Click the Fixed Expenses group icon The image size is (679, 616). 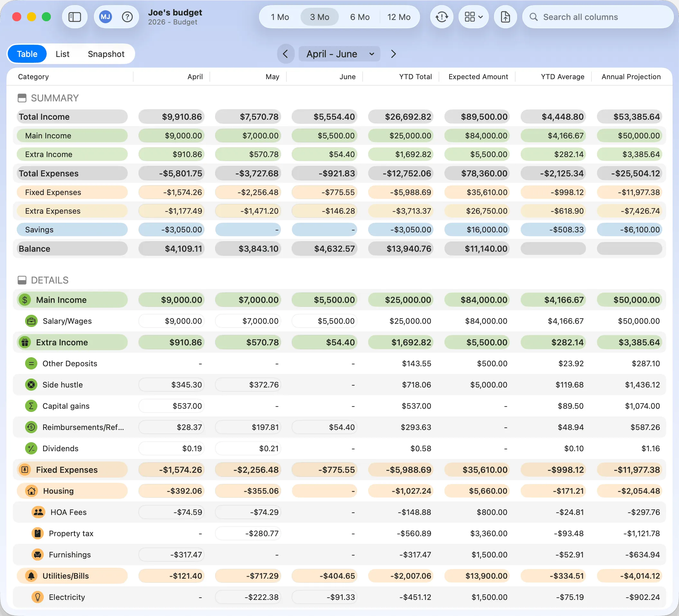coord(24,470)
